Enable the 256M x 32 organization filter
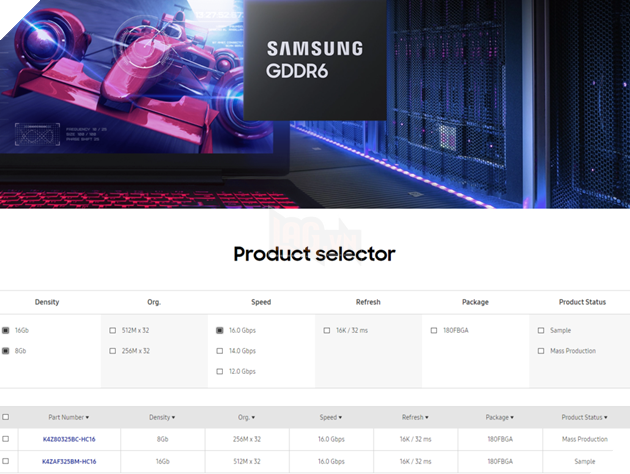Screen dimensions: 630x474 click(112, 351)
